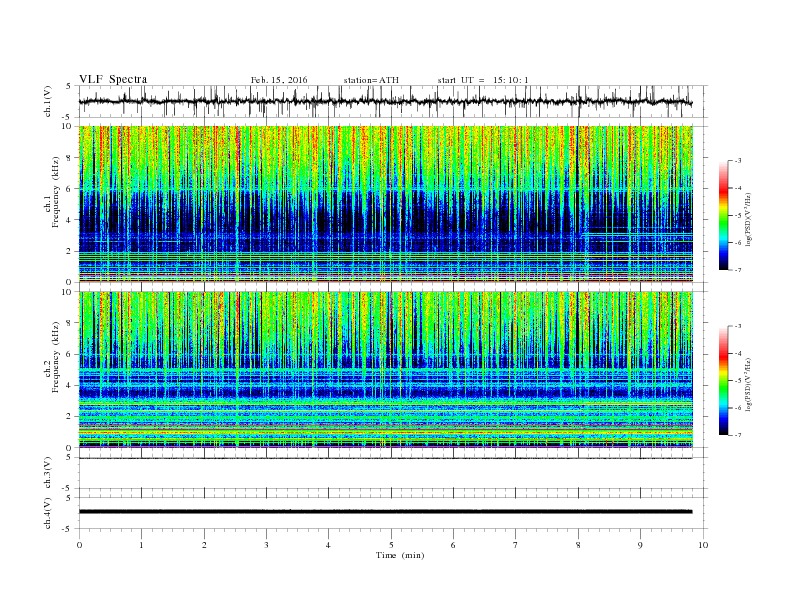The height and width of the screenshot is (612, 792).
Task: Click time axis tick label "1"
Action: point(141,545)
